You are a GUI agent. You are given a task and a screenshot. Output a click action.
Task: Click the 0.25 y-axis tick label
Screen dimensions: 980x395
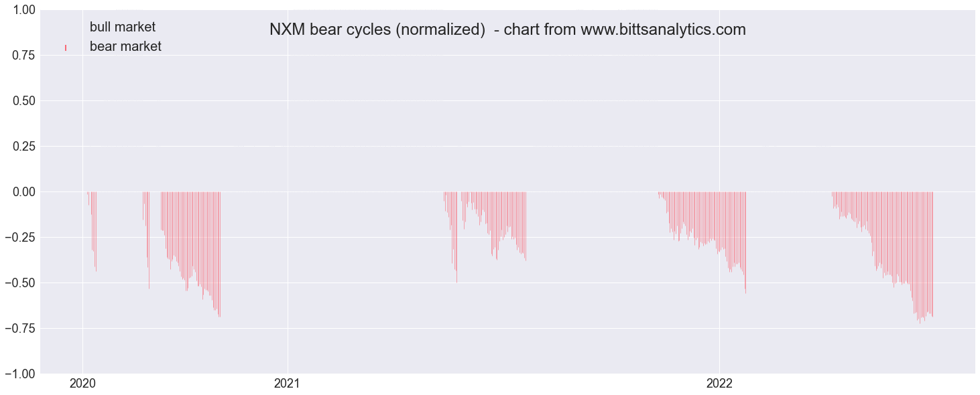[x=24, y=147]
